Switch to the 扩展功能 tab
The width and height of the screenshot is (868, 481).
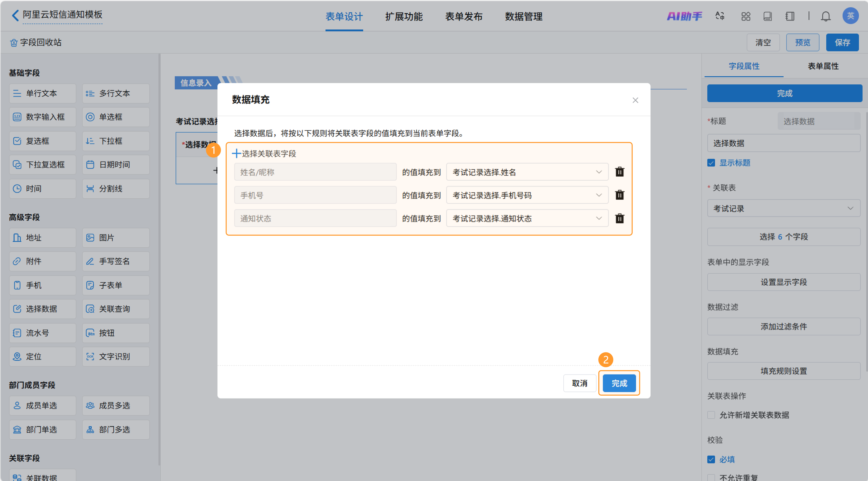coord(404,16)
